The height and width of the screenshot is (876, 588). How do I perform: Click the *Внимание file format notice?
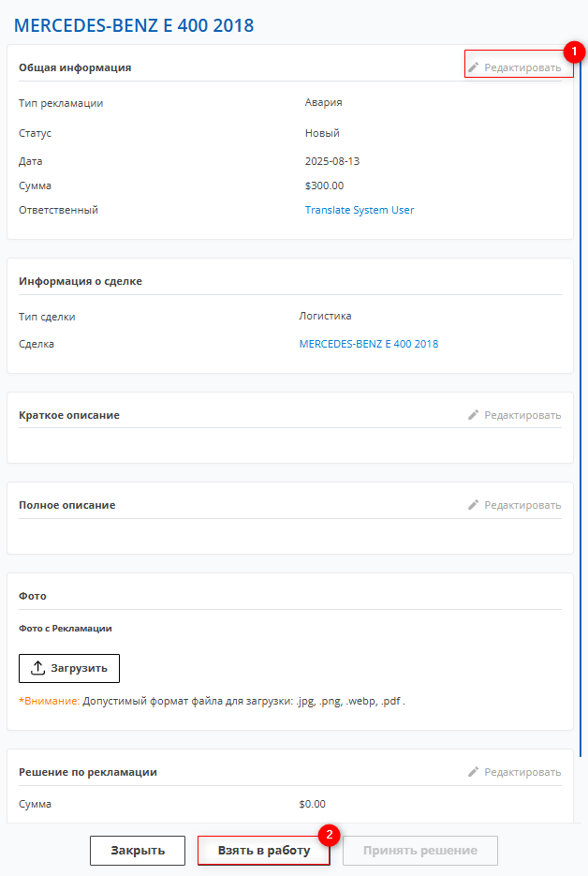(213, 701)
